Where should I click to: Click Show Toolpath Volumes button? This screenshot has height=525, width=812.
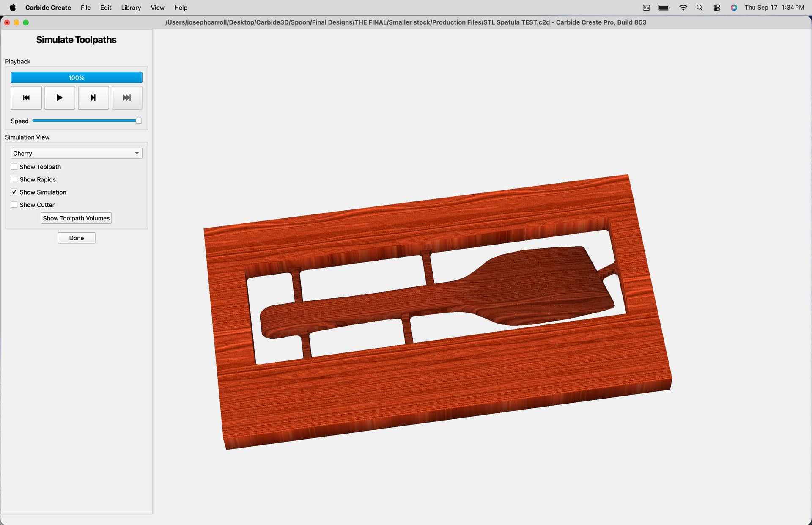tap(76, 218)
